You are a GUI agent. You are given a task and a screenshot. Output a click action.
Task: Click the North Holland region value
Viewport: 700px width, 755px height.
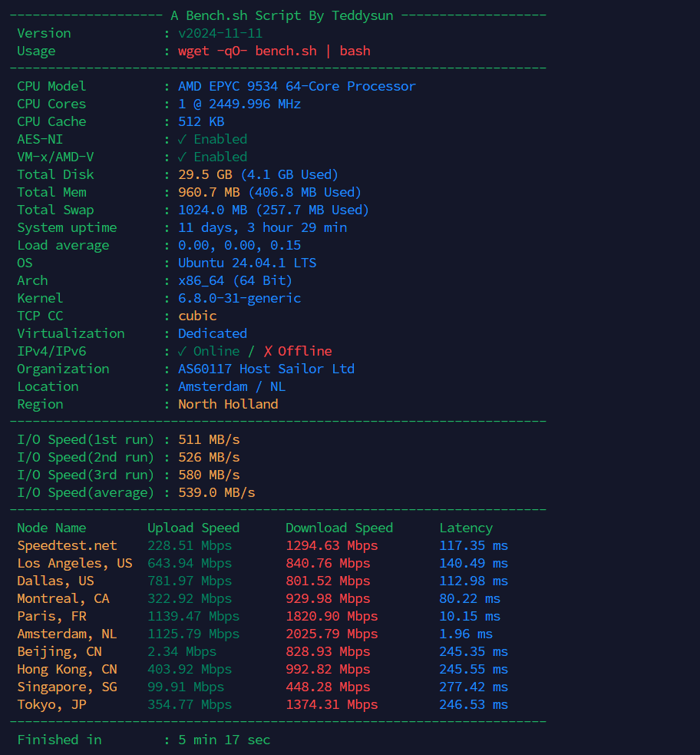coord(228,404)
